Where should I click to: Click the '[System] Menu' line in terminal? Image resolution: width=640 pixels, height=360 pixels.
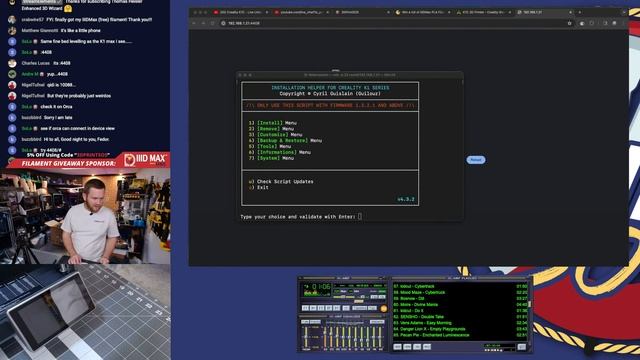(x=271, y=158)
